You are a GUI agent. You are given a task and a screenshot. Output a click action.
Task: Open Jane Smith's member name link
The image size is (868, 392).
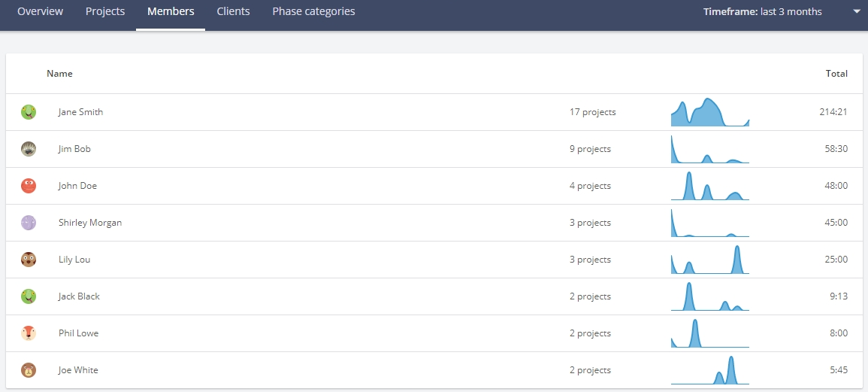click(x=81, y=112)
